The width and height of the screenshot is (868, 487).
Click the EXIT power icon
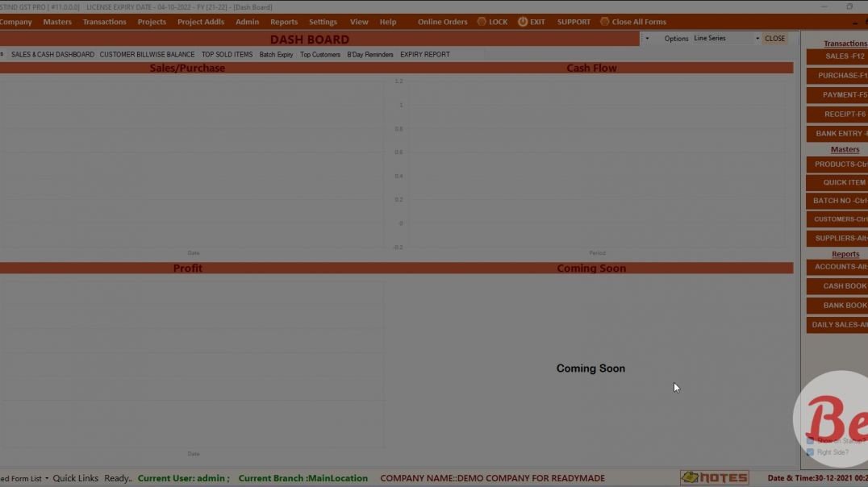point(523,22)
